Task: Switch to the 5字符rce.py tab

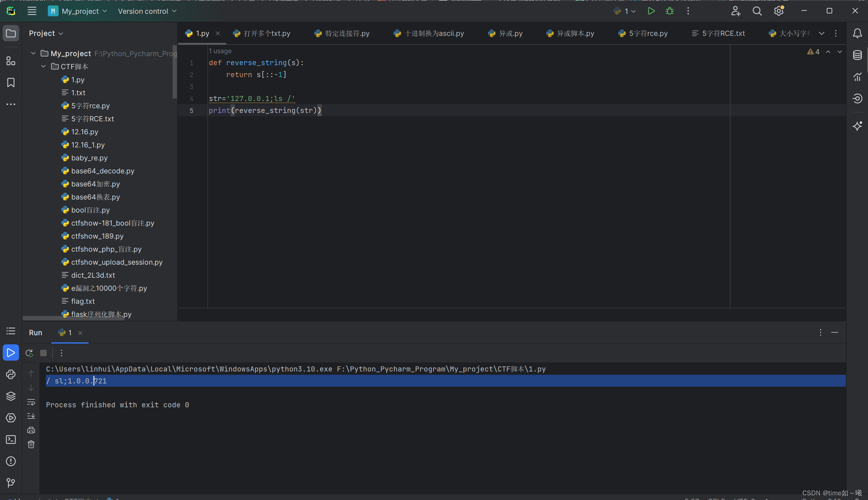Action: pyautogui.click(x=643, y=33)
